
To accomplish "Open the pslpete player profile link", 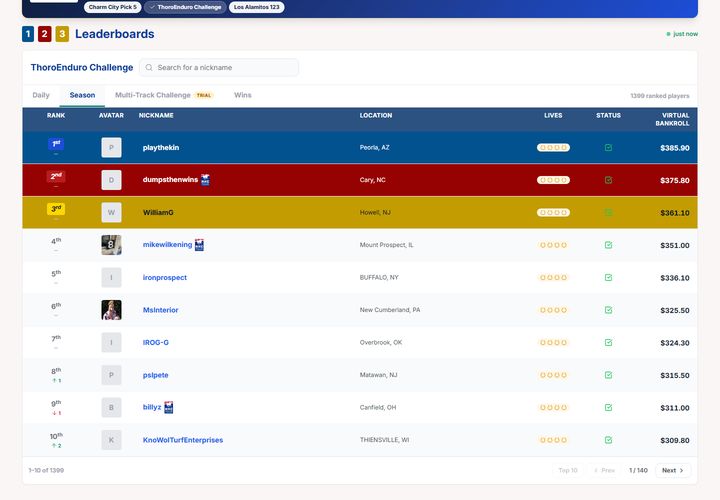I will pyautogui.click(x=156, y=375).
